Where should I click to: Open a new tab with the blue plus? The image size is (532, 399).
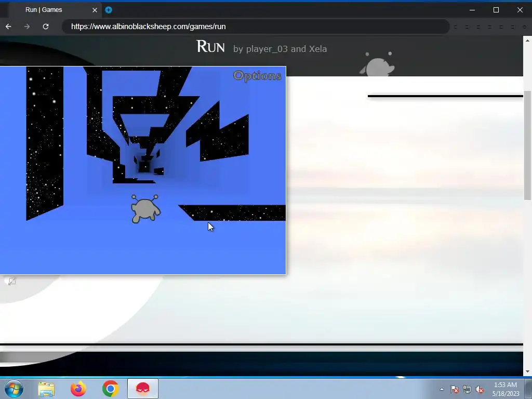pos(109,10)
